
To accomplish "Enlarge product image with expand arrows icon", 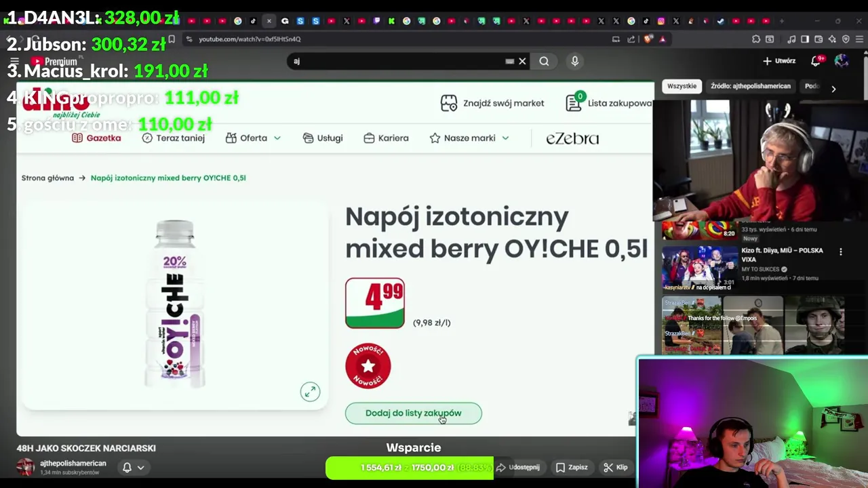I will [310, 392].
